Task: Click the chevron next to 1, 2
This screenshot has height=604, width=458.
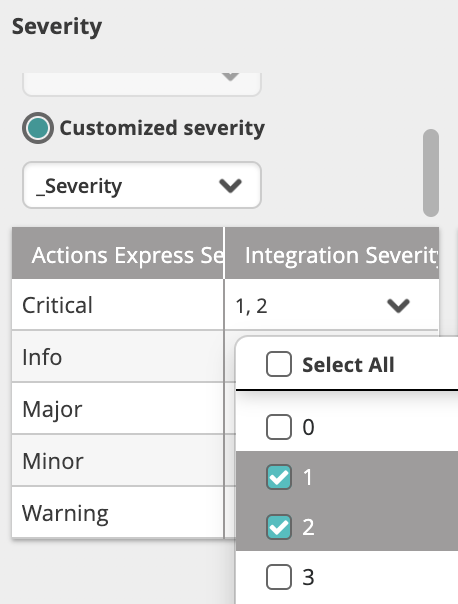Action: click(398, 306)
